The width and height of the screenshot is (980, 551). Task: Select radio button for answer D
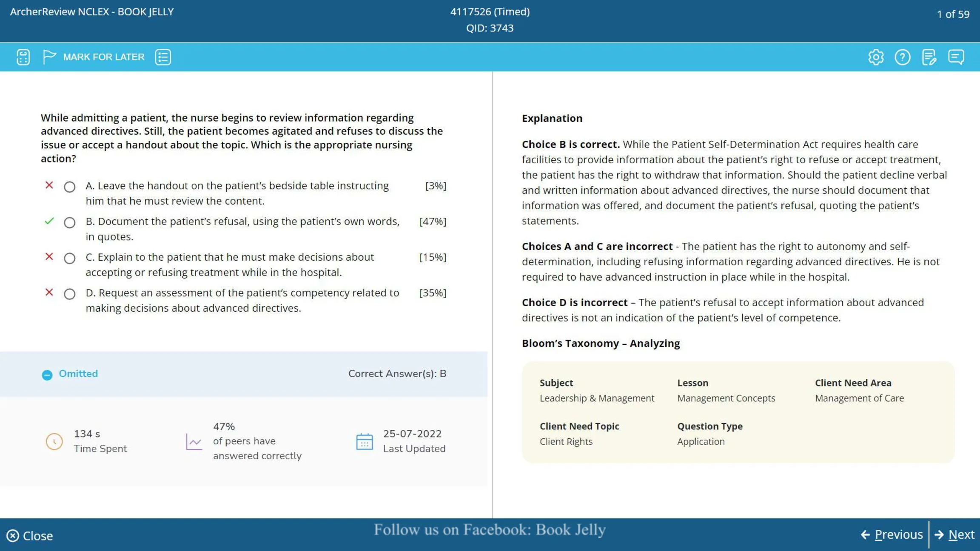tap(70, 294)
